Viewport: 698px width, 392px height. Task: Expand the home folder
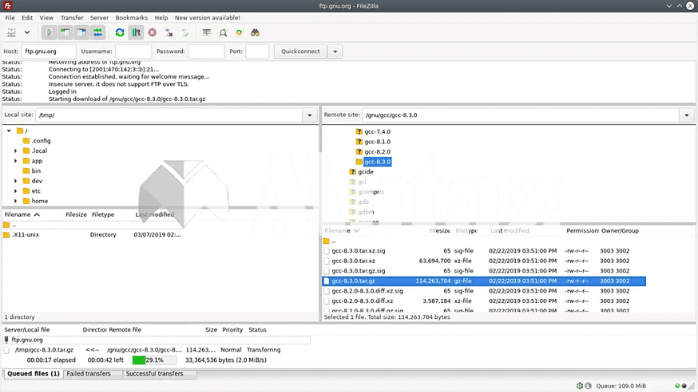16,201
